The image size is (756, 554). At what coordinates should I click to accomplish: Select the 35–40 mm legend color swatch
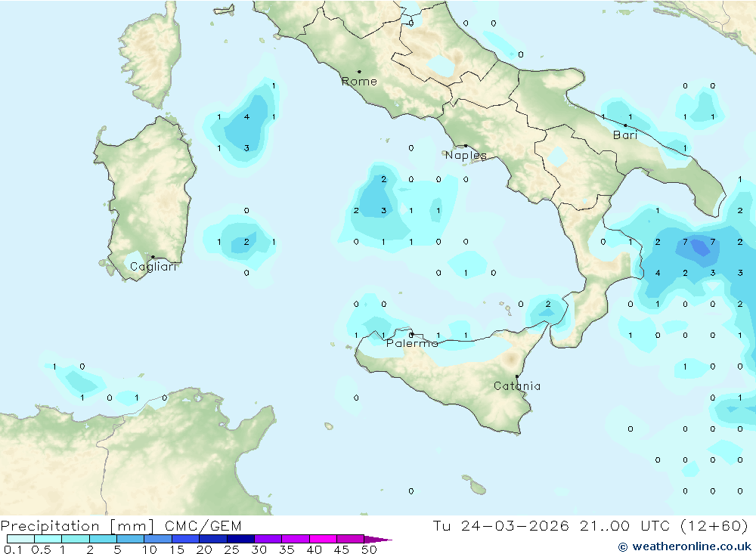click(296, 539)
